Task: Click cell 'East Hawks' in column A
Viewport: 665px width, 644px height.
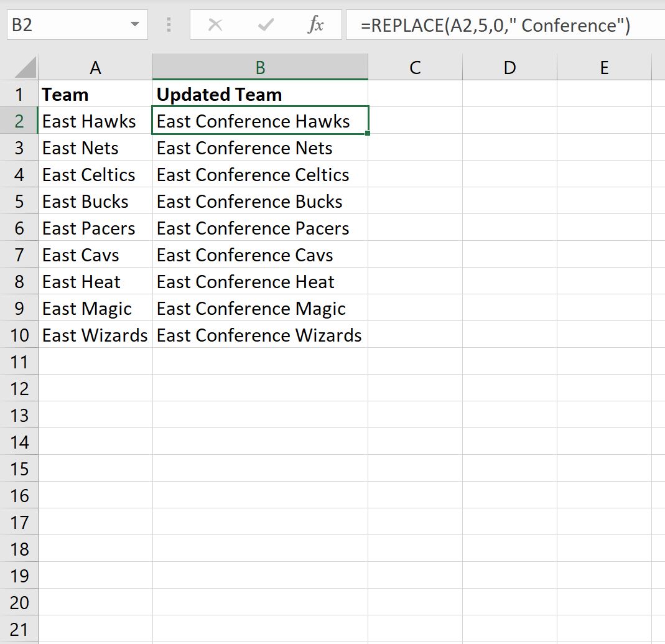Action: click(95, 121)
